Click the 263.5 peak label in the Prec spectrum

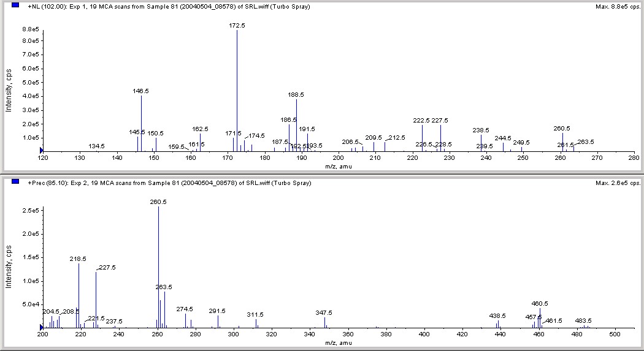click(164, 287)
